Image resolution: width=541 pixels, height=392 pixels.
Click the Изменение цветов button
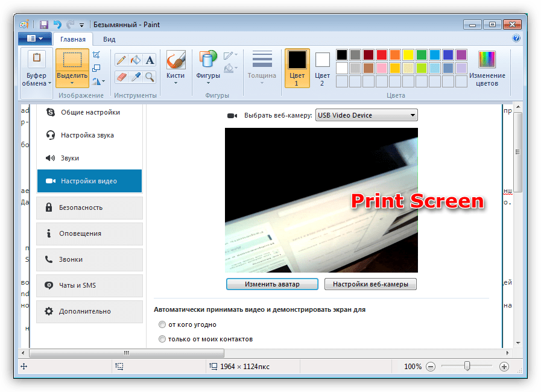tap(487, 68)
